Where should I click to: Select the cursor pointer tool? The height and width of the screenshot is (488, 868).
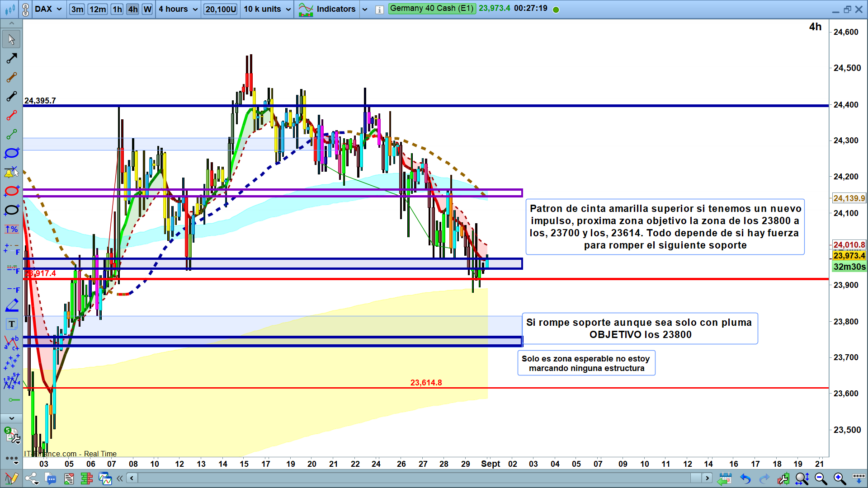click(11, 39)
